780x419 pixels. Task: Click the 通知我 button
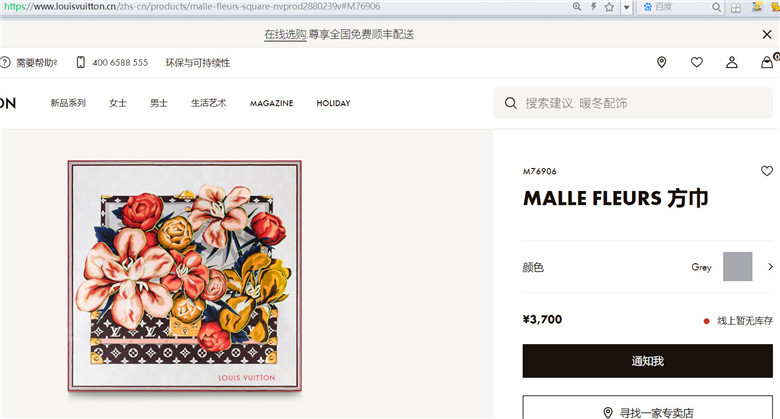tap(647, 361)
